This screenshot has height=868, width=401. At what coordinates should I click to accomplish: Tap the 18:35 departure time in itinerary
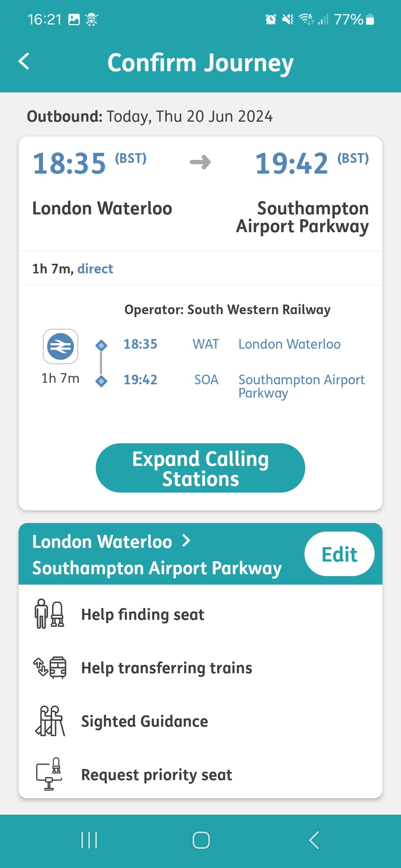(140, 344)
